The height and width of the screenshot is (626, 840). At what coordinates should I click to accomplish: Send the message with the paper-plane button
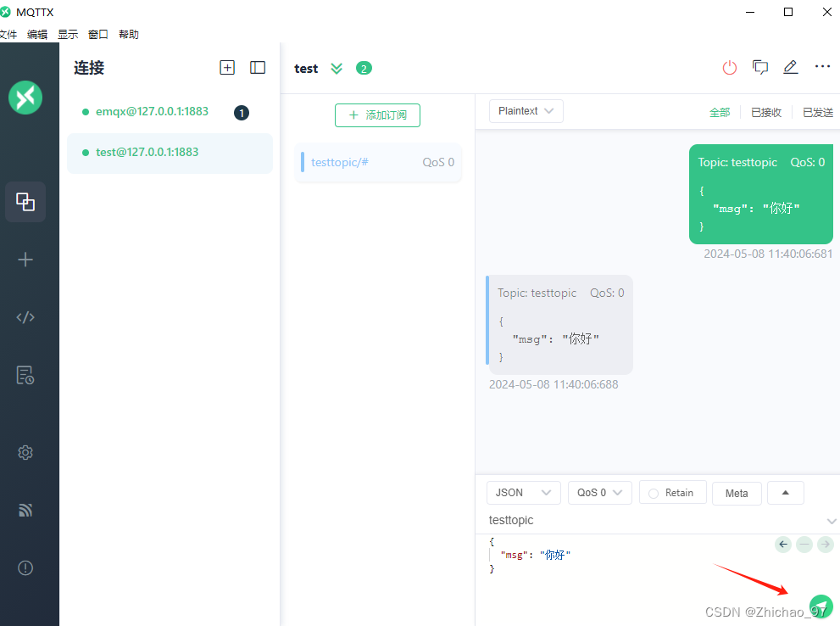(821, 606)
